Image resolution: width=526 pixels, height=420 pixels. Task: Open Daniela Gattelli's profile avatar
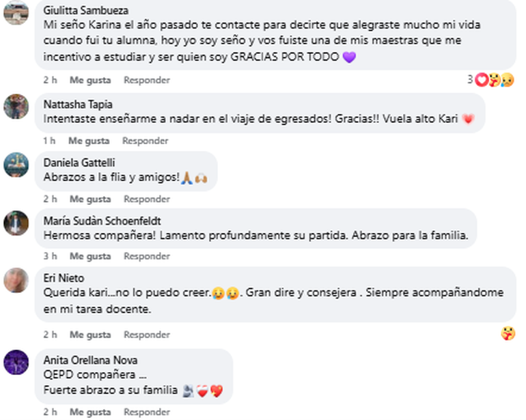16,165
